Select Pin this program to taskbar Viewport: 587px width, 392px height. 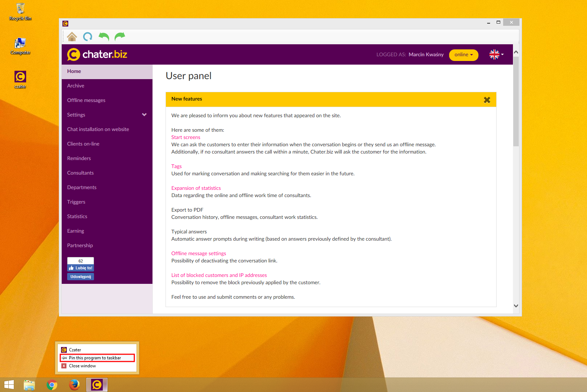(x=97, y=358)
